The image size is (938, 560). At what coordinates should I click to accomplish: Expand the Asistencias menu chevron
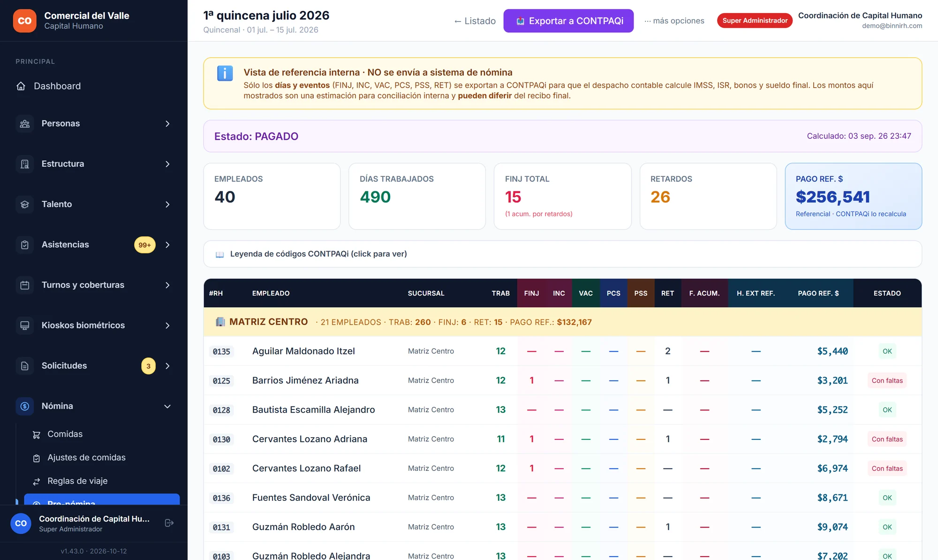coord(167,244)
